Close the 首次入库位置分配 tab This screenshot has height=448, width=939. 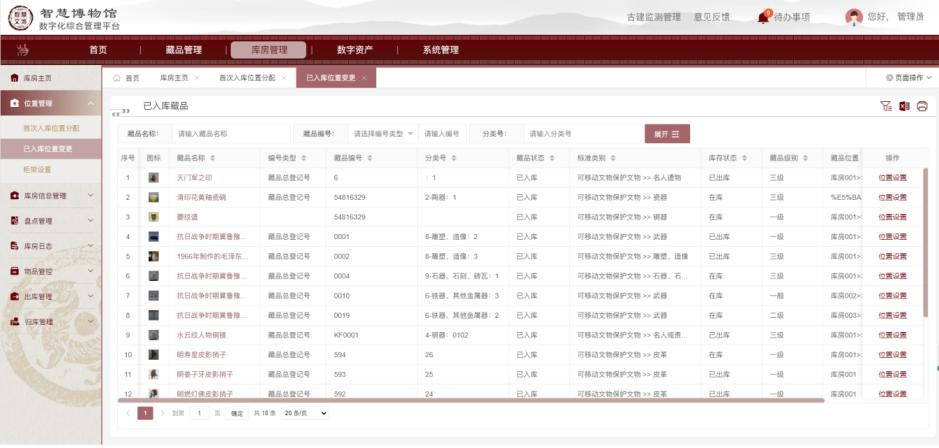coord(284,77)
